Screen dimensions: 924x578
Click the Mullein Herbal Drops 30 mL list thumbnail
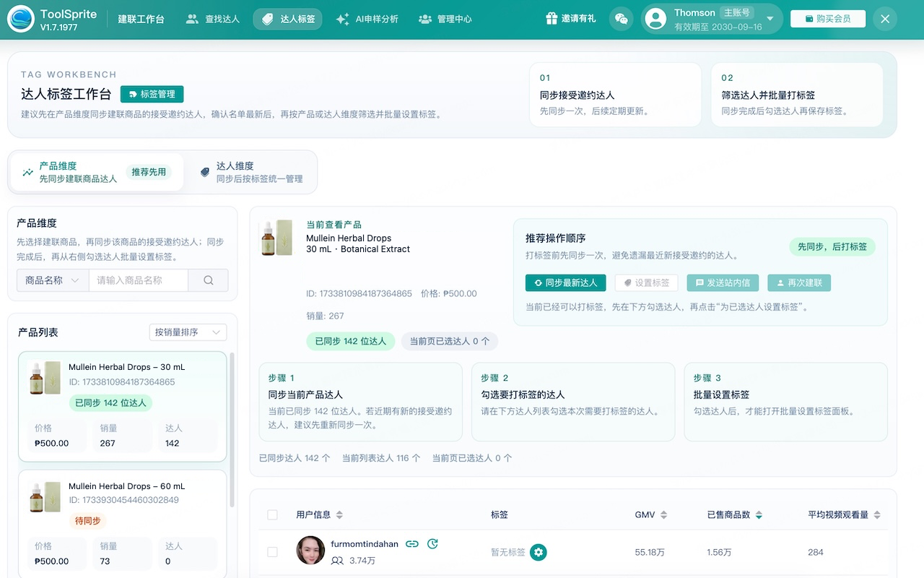45,378
